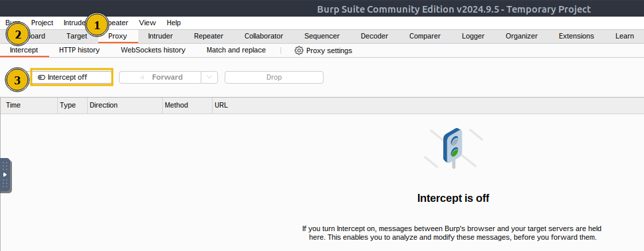The image size is (644, 251).
Task: Sort by the Direction column header
Action: [x=125, y=106]
